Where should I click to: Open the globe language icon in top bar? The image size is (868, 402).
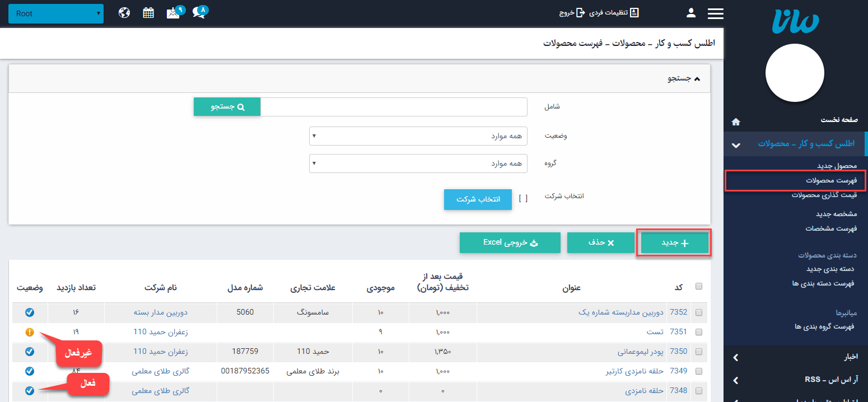(124, 12)
